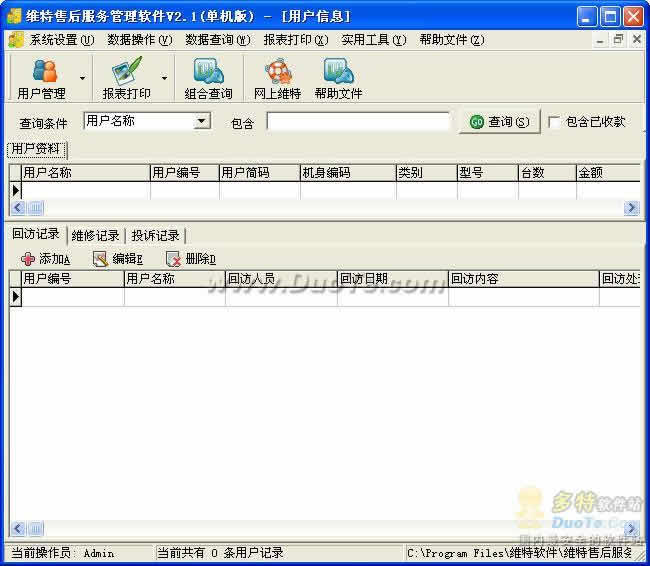Expand the arrow beside 用户管理

82,78
